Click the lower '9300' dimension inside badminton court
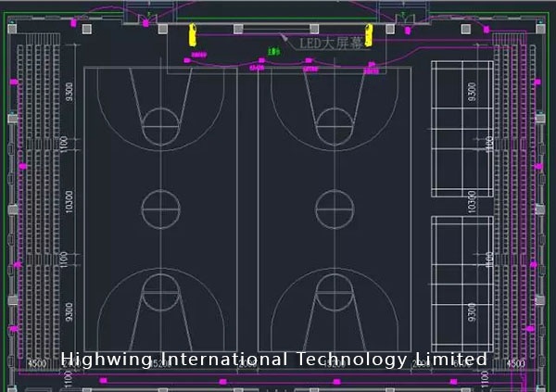Screen dimensions: 556x392 (x=472, y=312)
